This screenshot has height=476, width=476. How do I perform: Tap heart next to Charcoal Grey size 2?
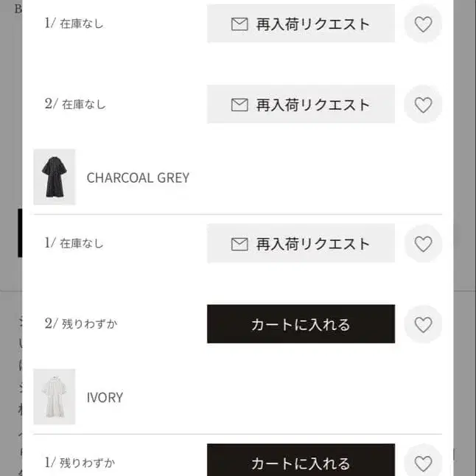tap(423, 324)
